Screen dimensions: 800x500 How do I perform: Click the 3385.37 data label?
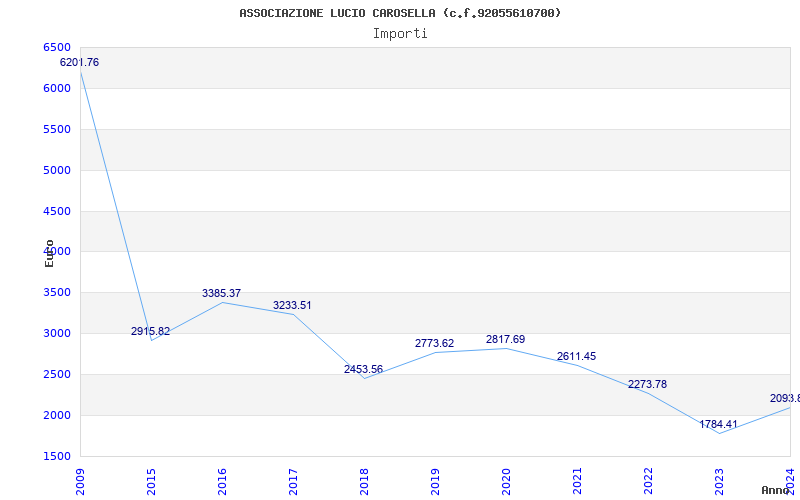tap(221, 293)
